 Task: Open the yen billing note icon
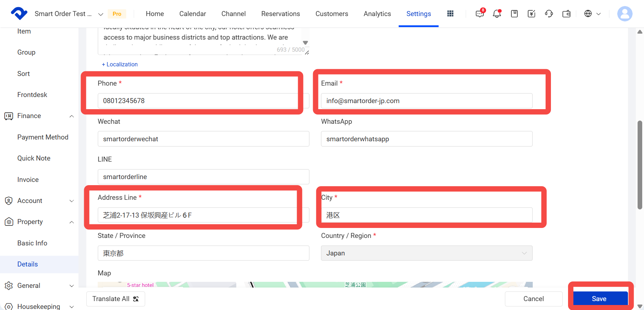(x=531, y=14)
